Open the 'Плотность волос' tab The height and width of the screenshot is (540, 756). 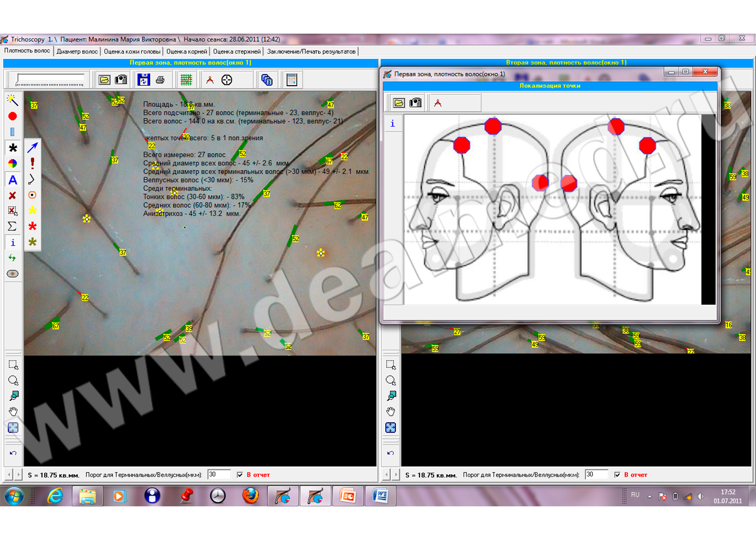tap(27, 51)
